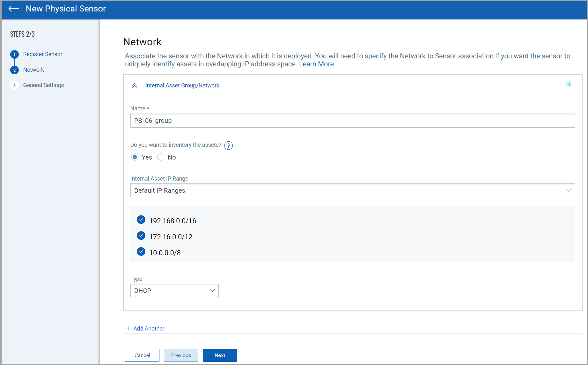Open the Learn More link

pos(316,64)
